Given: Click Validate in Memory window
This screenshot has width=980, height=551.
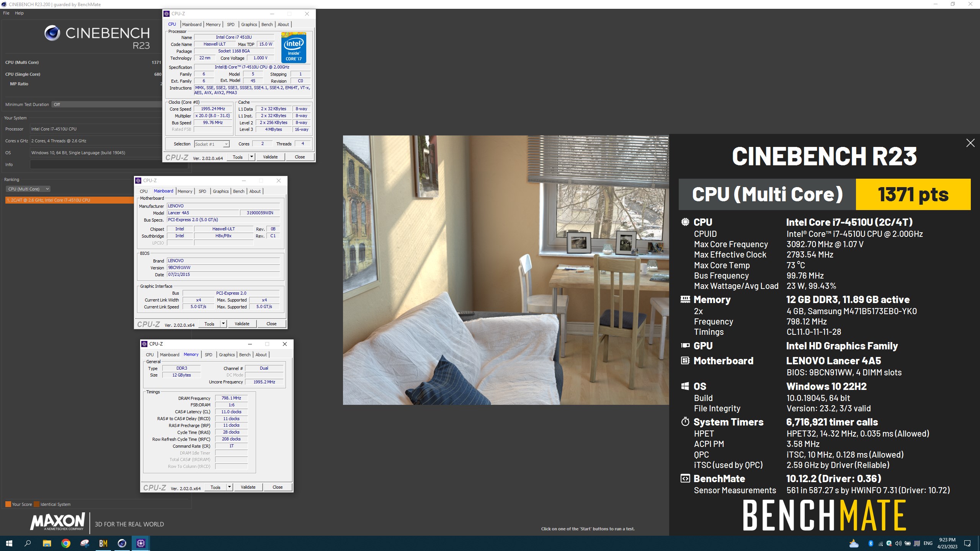Looking at the screenshot, I should pyautogui.click(x=248, y=487).
